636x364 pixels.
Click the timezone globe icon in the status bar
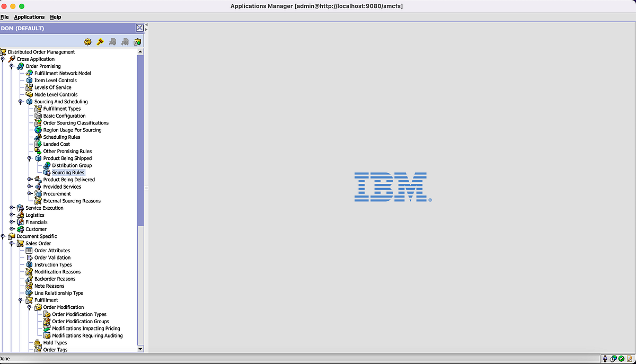(613, 358)
